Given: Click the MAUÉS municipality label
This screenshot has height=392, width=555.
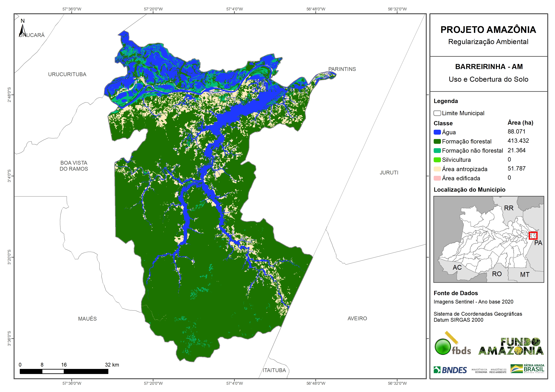Looking at the screenshot, I should (x=87, y=319).
